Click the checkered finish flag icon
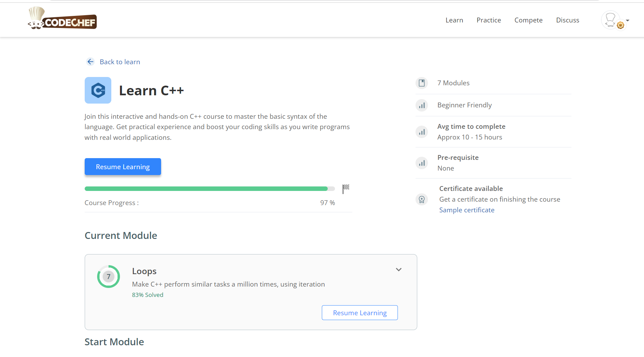The width and height of the screenshot is (644, 357). 346,189
